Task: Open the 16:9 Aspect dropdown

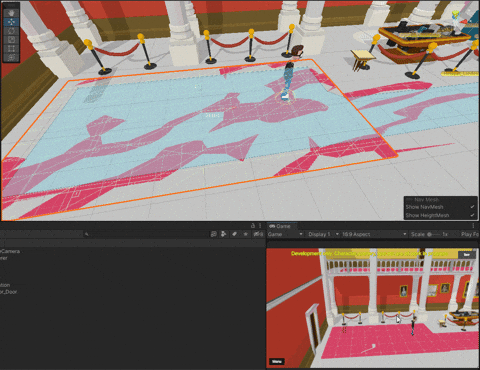Action: click(x=374, y=234)
